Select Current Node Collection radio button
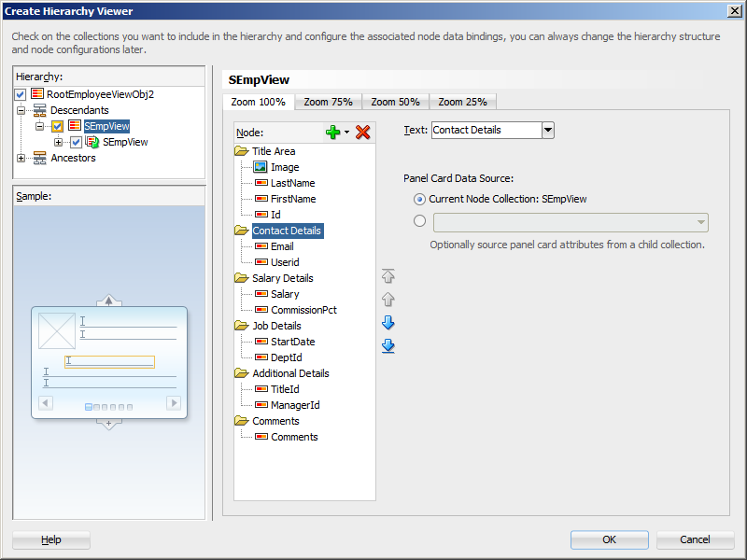The image size is (747, 560). pyautogui.click(x=419, y=199)
